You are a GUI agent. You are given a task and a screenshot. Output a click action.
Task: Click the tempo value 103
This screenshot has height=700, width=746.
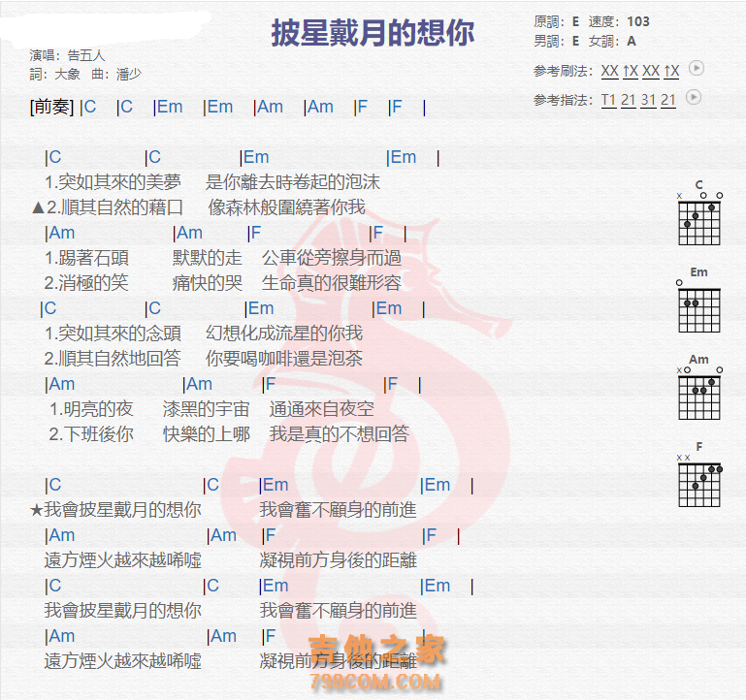(638, 22)
